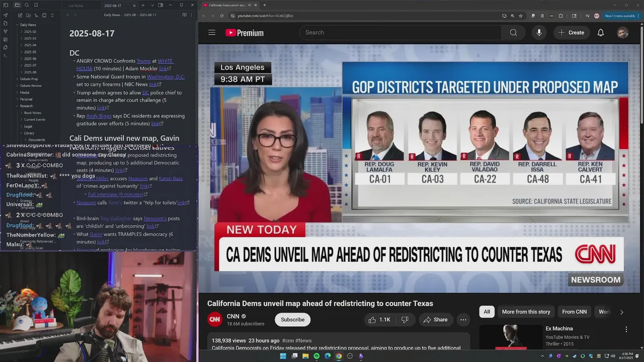Click Share button under video
644x362 pixels.
click(435, 320)
